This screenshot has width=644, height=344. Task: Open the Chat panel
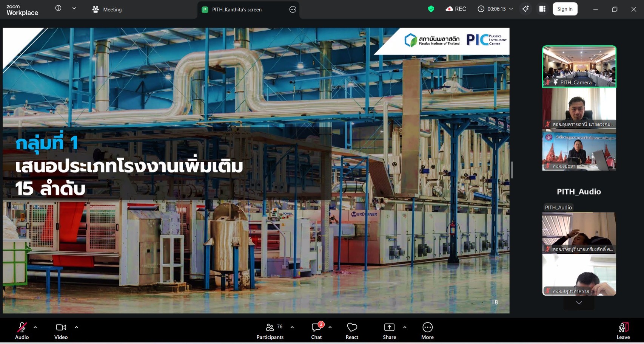[316, 331]
